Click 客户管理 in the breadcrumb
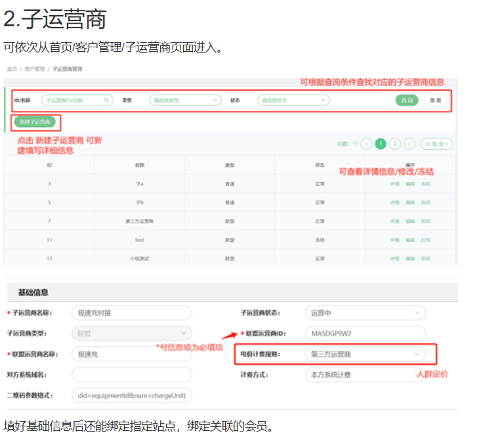Screen dimensions: 485x448 (x=35, y=69)
